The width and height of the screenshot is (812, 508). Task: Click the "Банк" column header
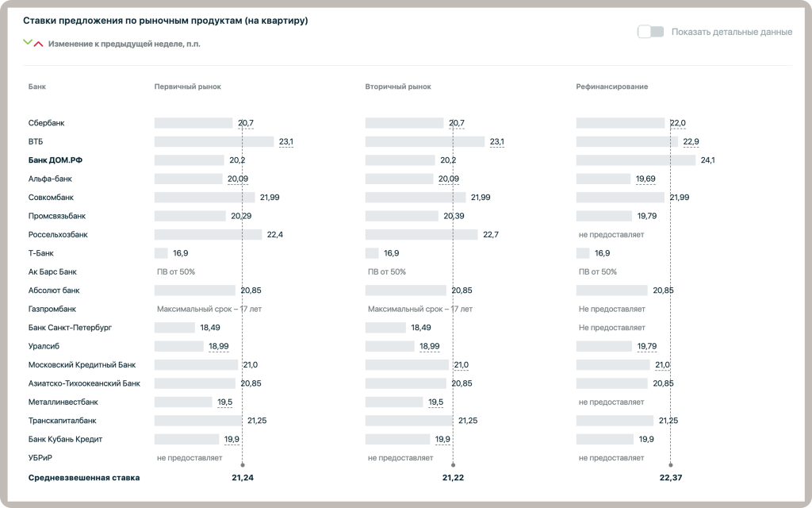point(36,87)
